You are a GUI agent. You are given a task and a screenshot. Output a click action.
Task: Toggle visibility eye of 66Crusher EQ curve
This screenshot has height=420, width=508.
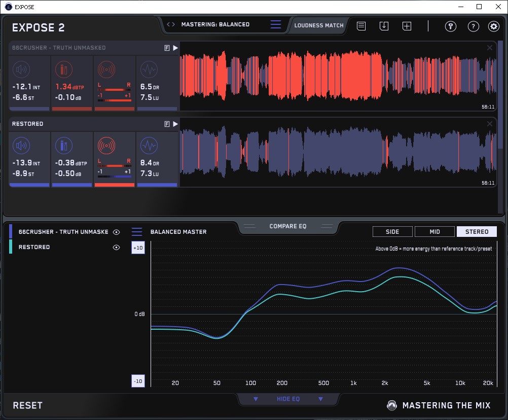[116, 232]
